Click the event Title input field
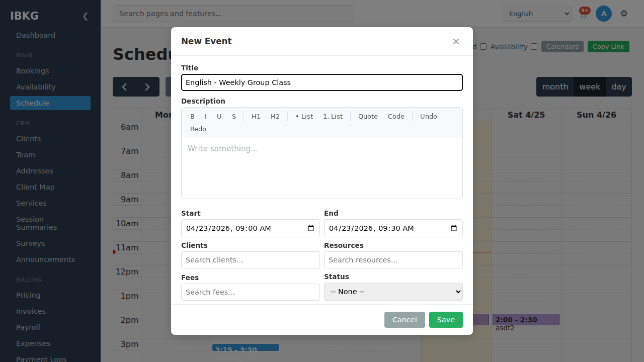The height and width of the screenshot is (362, 644). tap(322, 82)
